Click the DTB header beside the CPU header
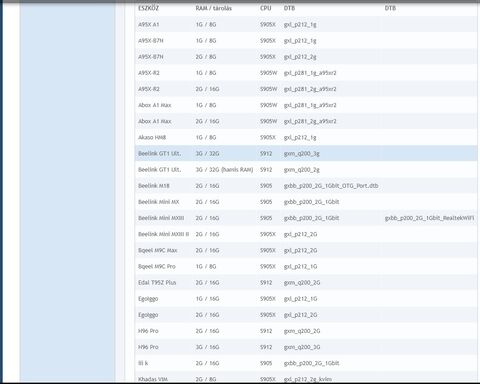The image size is (480, 384). click(289, 8)
